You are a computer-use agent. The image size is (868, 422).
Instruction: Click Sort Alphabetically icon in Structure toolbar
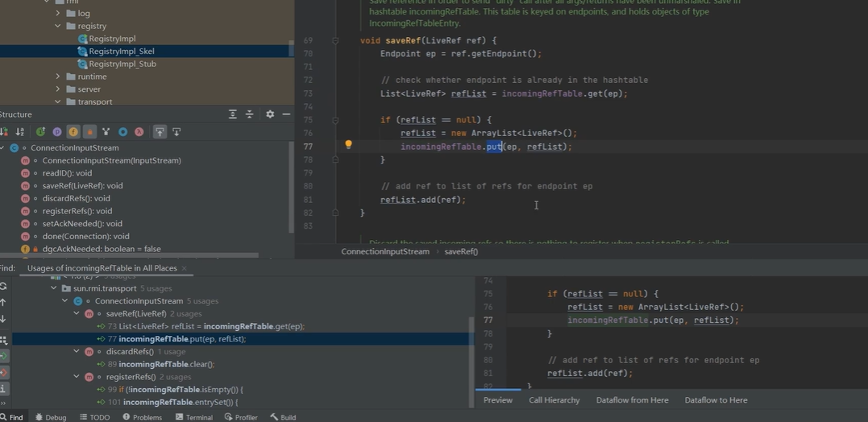click(20, 132)
